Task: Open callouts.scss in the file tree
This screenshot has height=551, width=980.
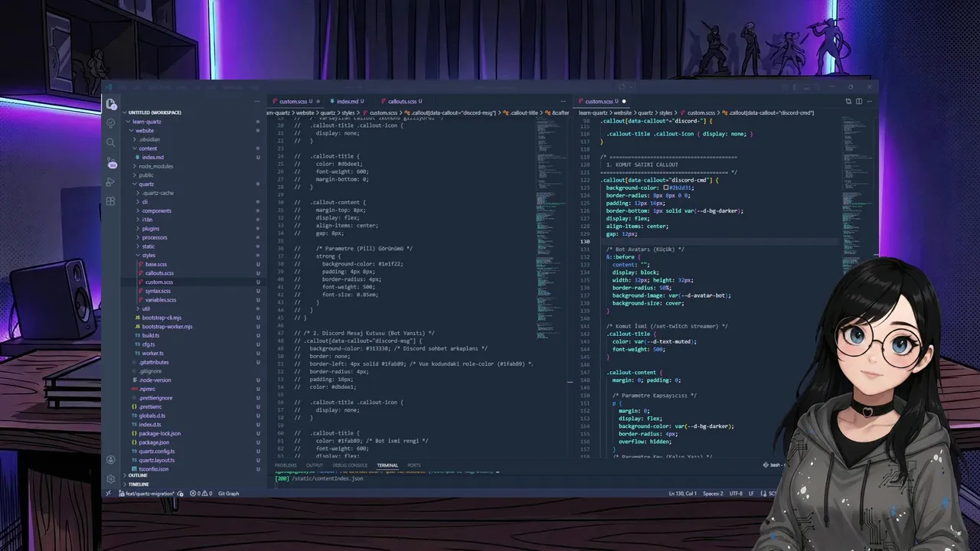Action: pos(159,273)
